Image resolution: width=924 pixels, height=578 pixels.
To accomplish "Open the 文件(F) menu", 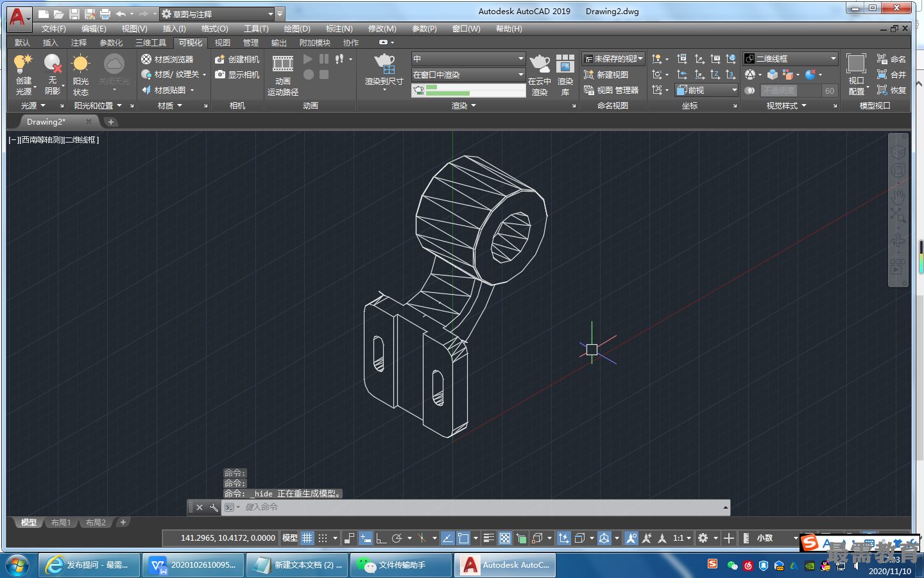I will 54,29.
